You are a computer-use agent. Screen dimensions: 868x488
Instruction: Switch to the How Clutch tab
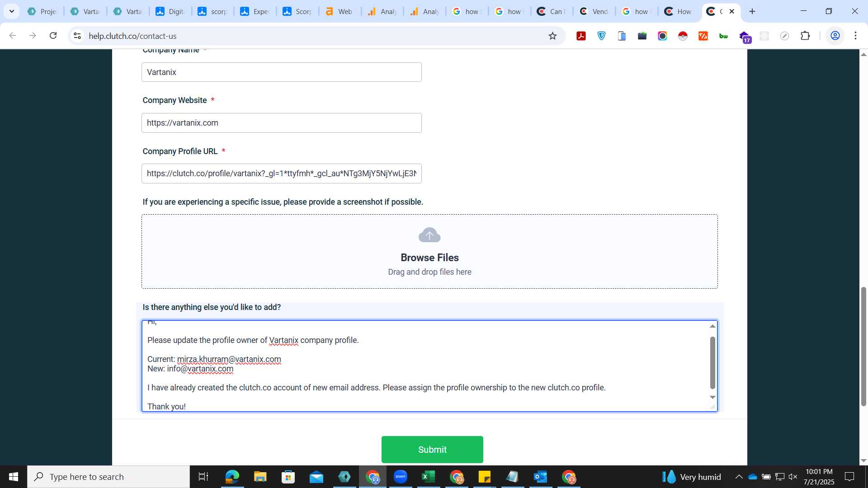coord(678,11)
